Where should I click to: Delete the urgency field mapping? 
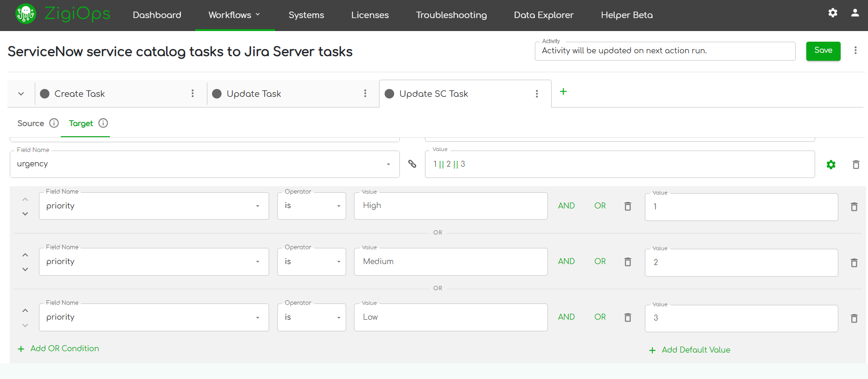pos(856,164)
